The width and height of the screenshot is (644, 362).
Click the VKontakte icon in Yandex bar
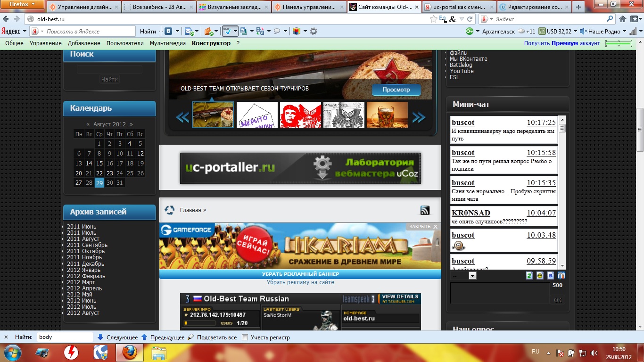pyautogui.click(x=168, y=32)
